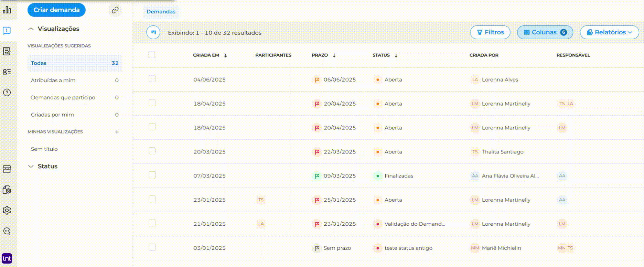The height and width of the screenshot is (267, 644).
Task: Click the Finalizadas status cell
Action: pyautogui.click(x=399, y=176)
